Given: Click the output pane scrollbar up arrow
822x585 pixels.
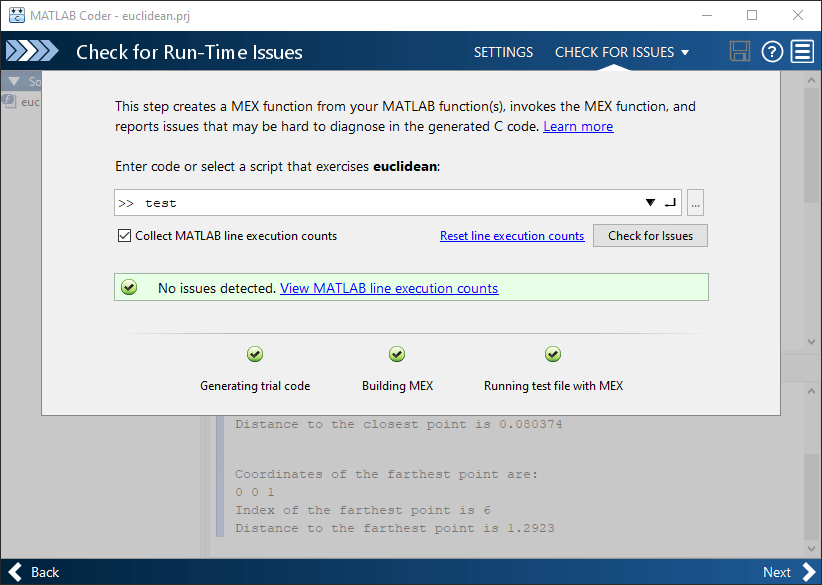Looking at the screenshot, I should click(x=812, y=391).
